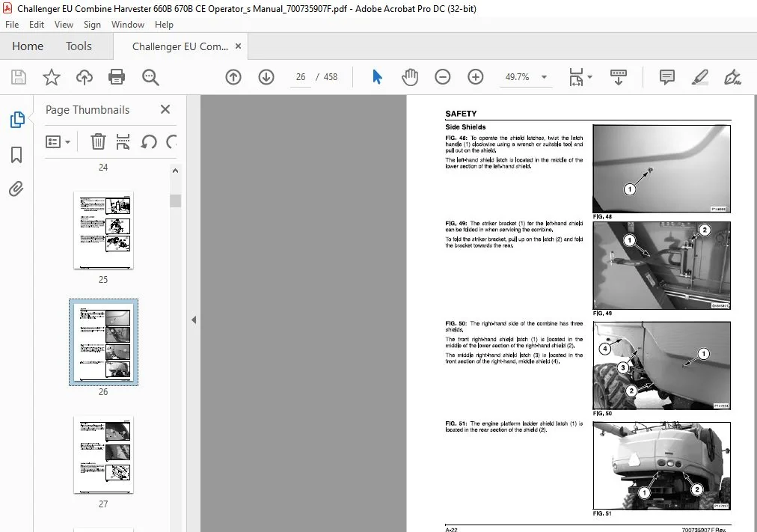Open the Edit menu
Screen dimensions: 757x532
(36, 25)
